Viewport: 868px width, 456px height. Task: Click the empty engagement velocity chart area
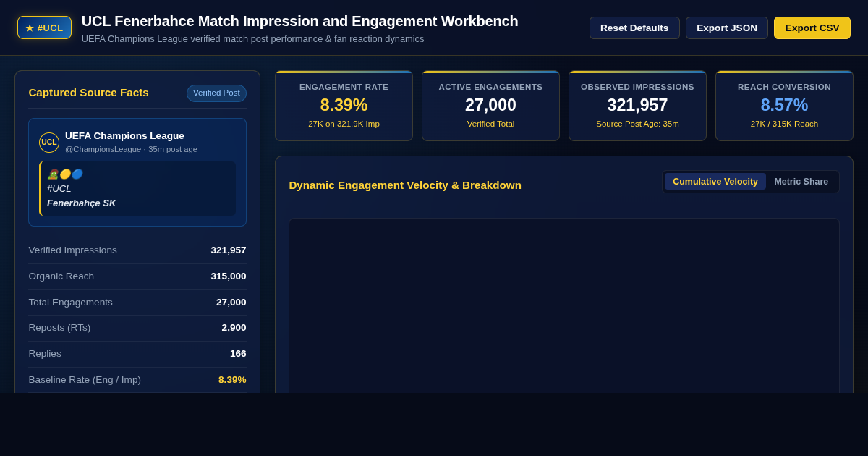(x=564, y=305)
